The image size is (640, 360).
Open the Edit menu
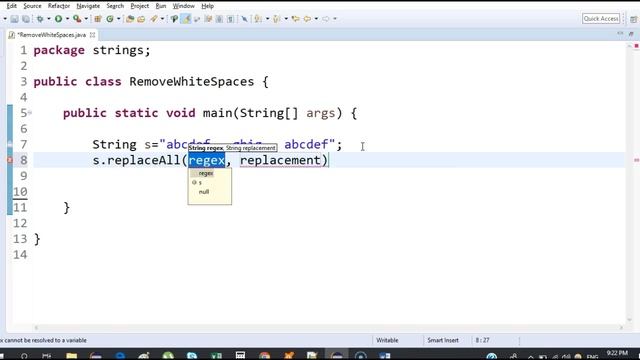11,6
